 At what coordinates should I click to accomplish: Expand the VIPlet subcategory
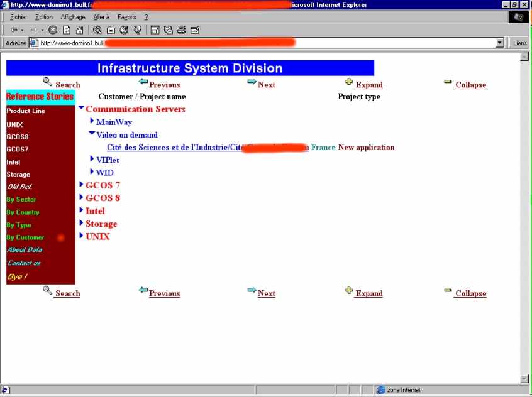(x=92, y=159)
